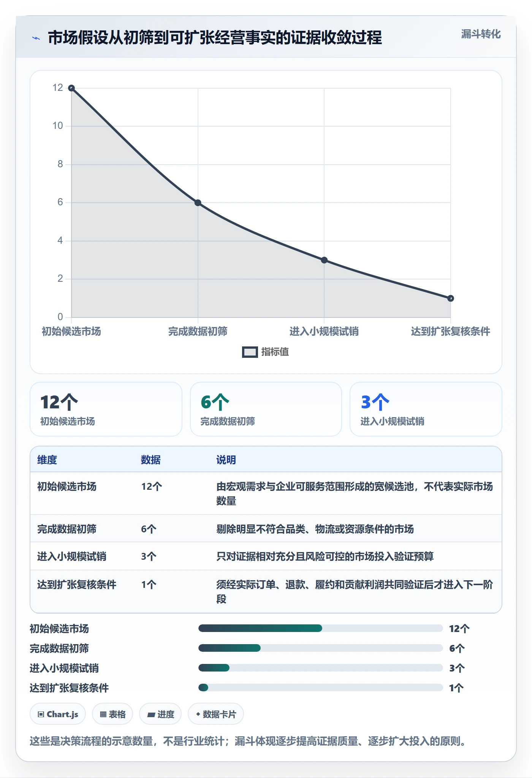Open the 6个 完成数据初筛 stat card

click(x=266, y=409)
